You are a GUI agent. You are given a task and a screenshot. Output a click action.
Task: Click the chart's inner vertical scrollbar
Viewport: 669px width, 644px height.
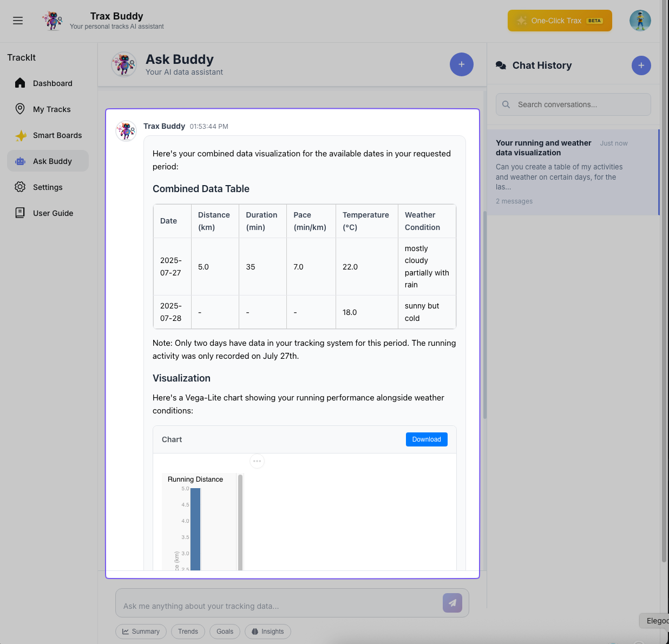(x=240, y=522)
